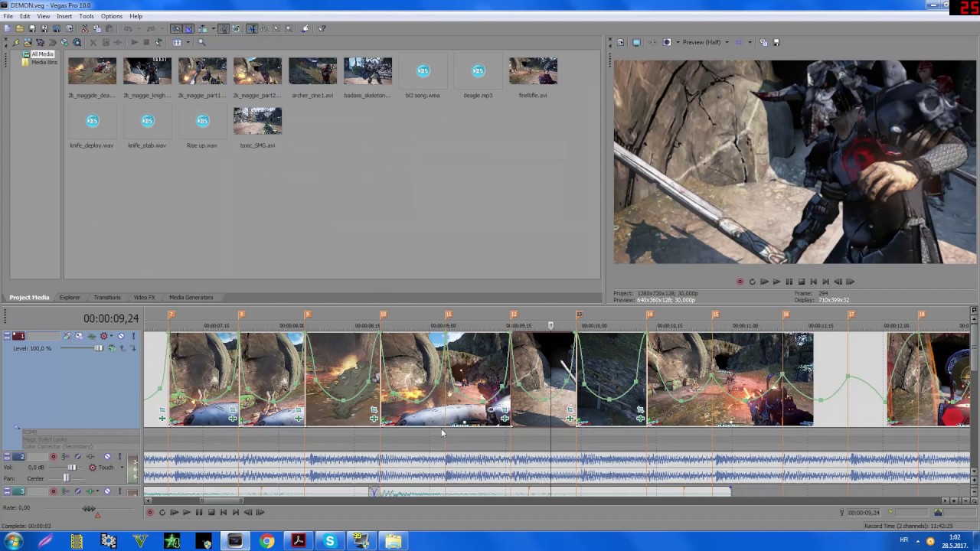
Task: Stop playback in preview window
Action: (801, 282)
